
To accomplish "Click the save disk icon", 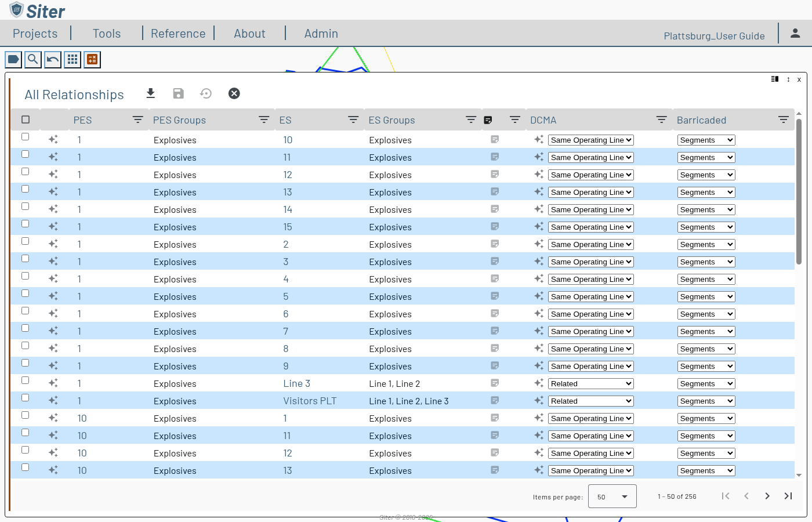I will pyautogui.click(x=179, y=93).
